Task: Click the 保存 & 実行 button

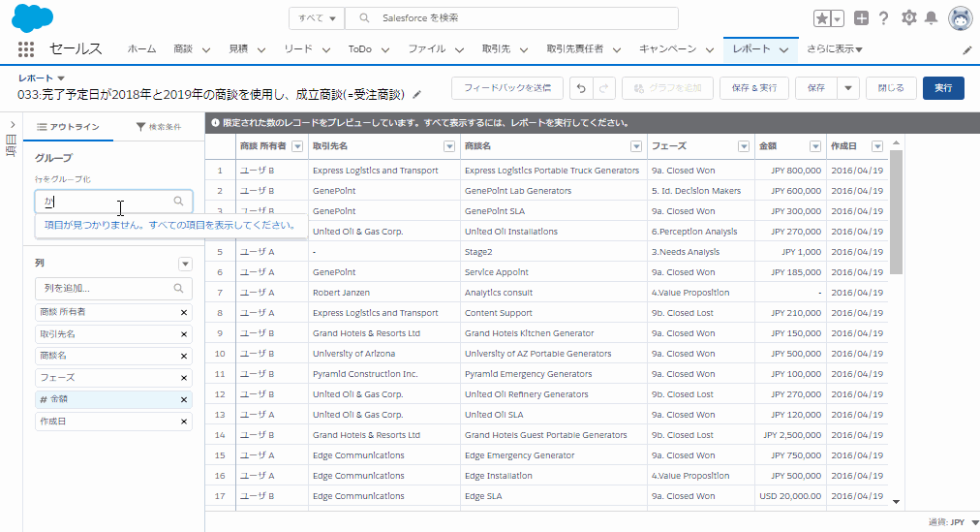Action: pos(753,88)
